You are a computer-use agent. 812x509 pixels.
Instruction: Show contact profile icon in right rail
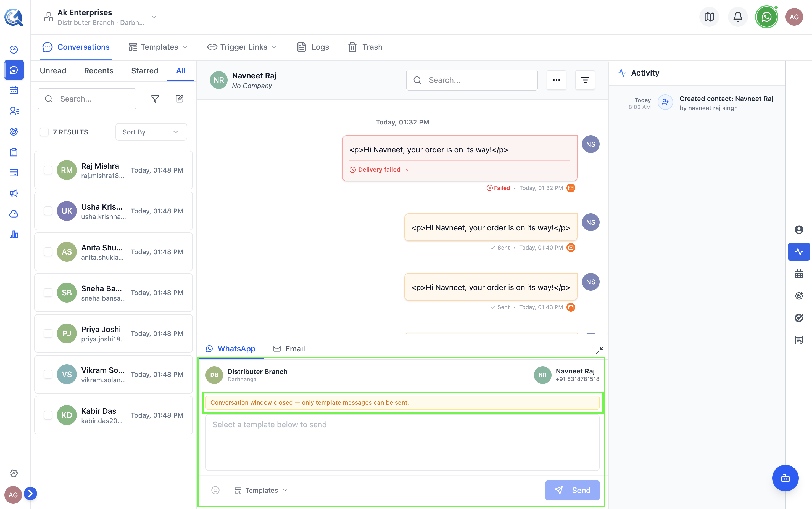(799, 230)
